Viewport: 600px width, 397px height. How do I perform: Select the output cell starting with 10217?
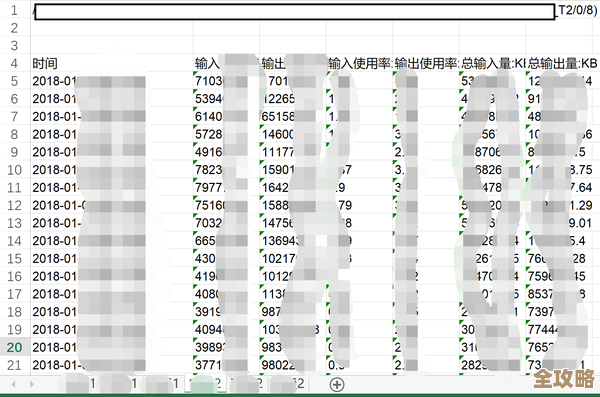(x=293, y=259)
